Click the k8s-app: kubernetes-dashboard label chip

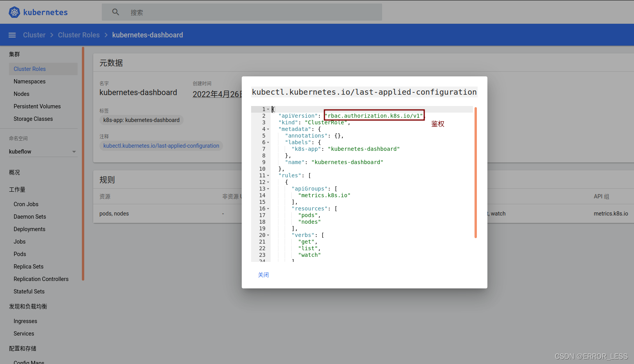(x=141, y=120)
